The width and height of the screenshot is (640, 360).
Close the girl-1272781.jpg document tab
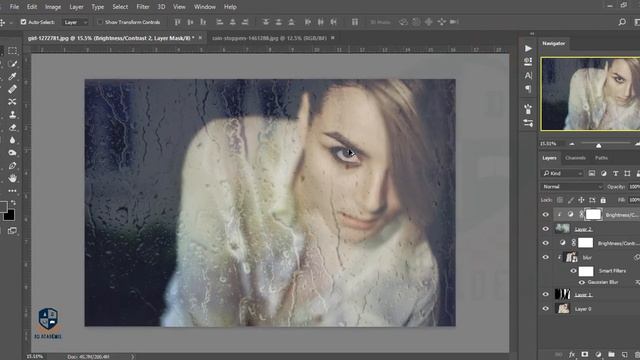pyautogui.click(x=200, y=38)
